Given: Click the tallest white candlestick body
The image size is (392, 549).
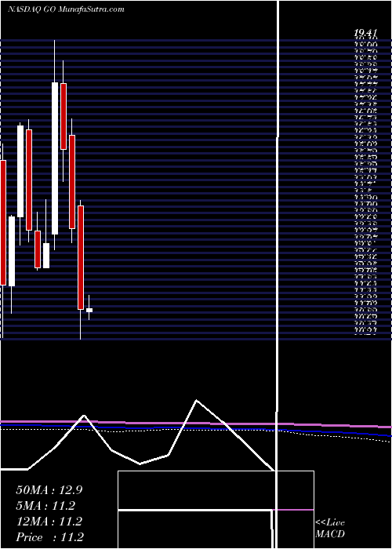Looking at the screenshot, I should 55,158.
